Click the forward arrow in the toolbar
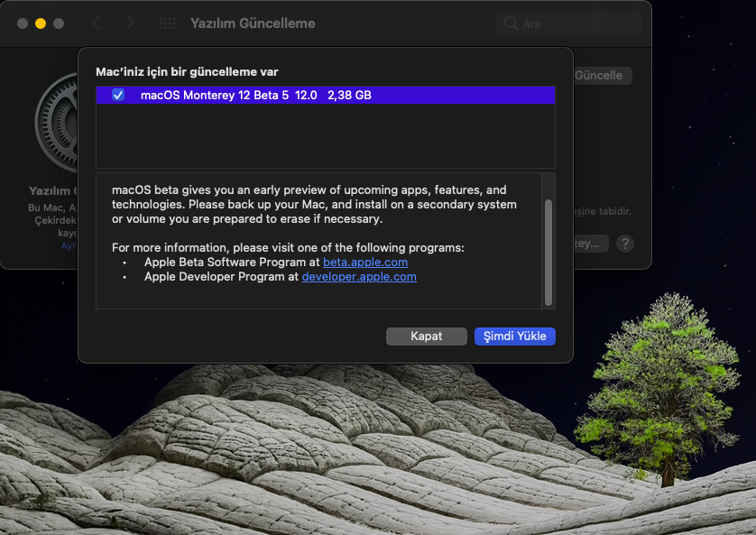The image size is (756, 535). 131,23
